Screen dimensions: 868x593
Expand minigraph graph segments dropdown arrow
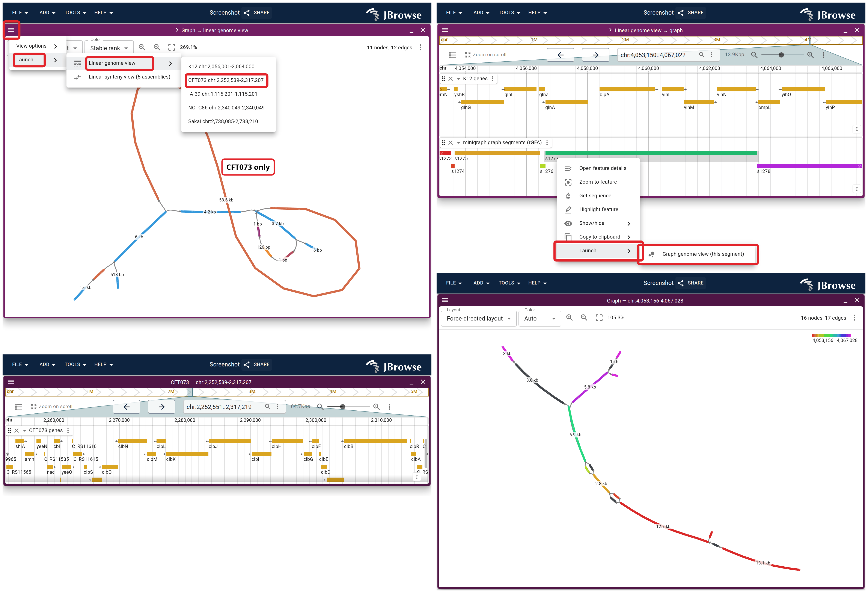pyautogui.click(x=458, y=143)
